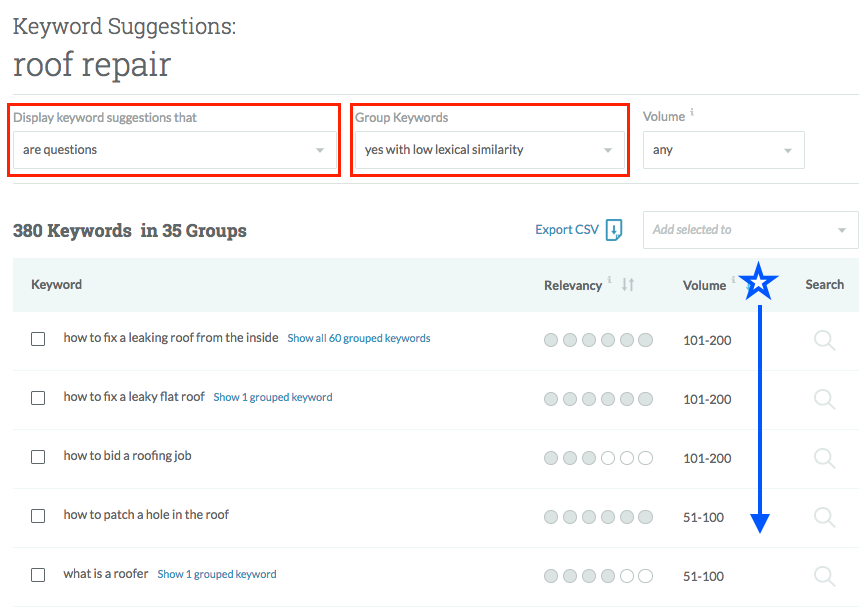Click search icon for 'how to fix a leaky flat roof'
Viewport: 864px width, 607px height.
tap(824, 399)
